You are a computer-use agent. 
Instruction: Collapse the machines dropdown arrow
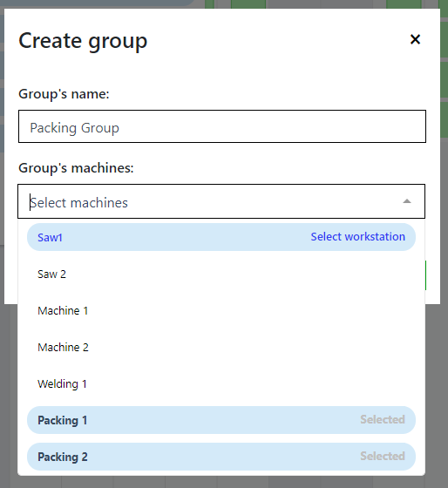point(406,201)
